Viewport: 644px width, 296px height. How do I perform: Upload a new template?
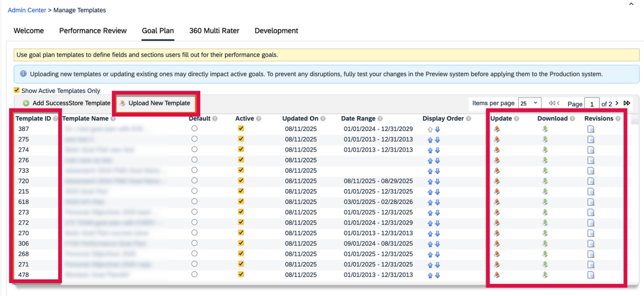pos(156,103)
